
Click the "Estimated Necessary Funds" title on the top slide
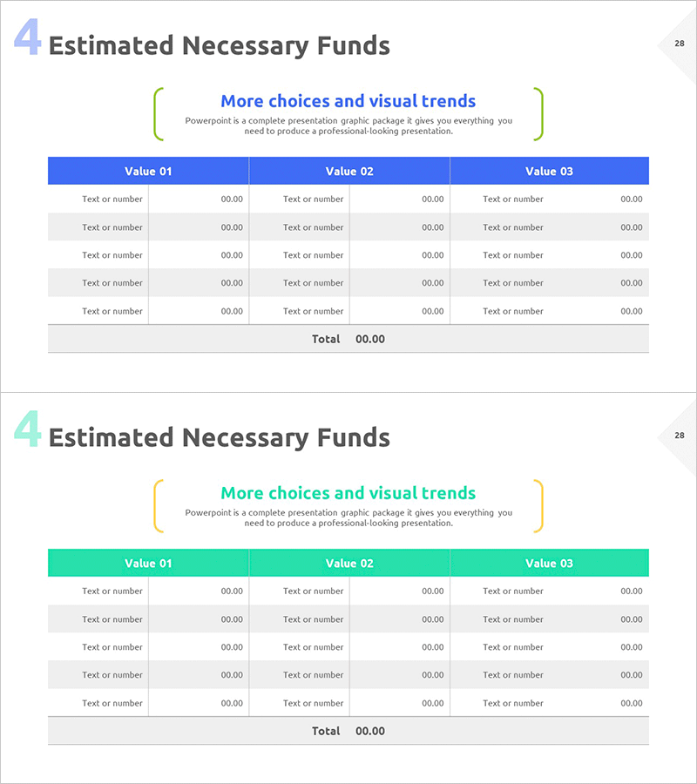point(220,45)
